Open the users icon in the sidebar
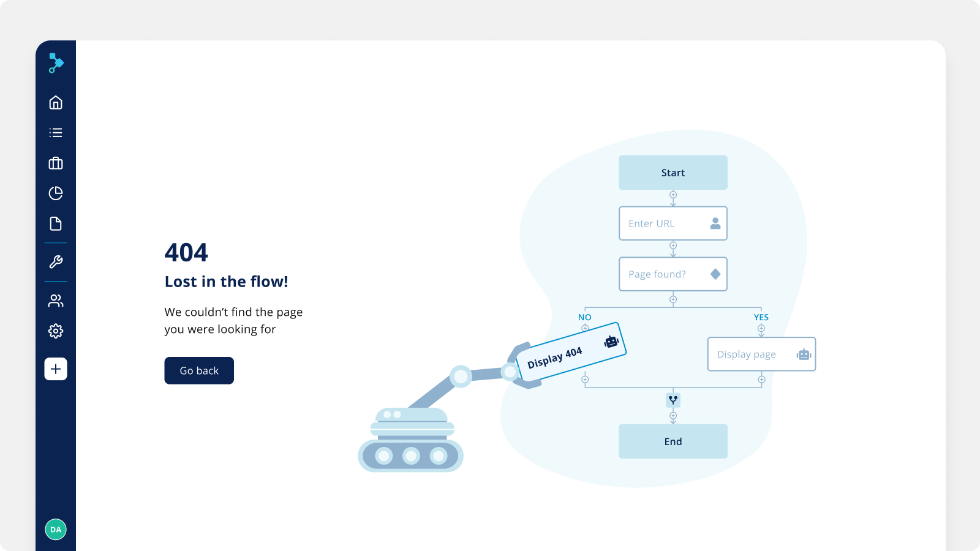 (56, 301)
